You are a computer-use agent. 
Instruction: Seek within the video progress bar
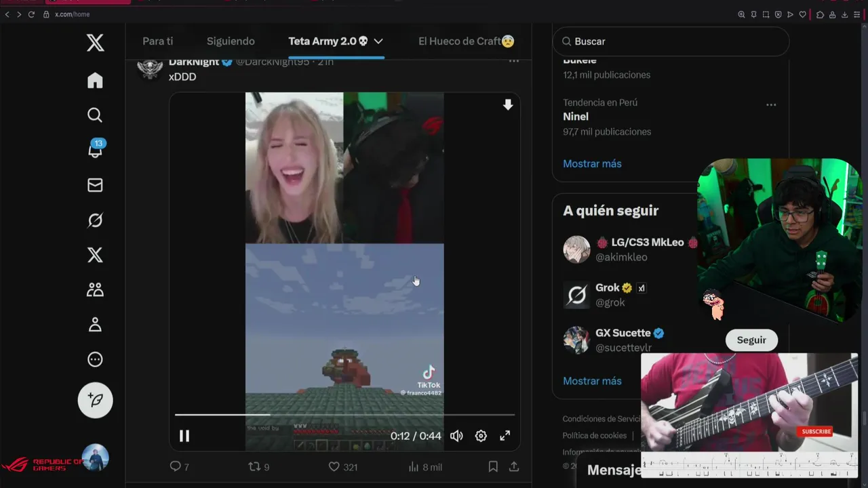344,414
